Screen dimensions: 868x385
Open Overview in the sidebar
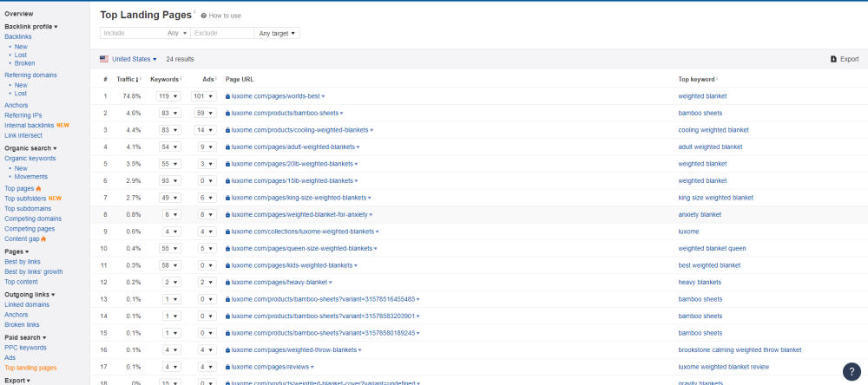19,14
